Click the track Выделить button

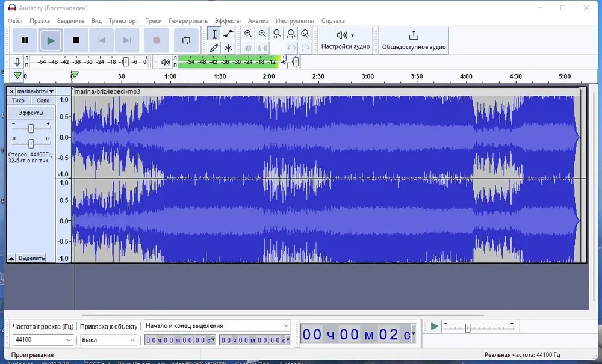coord(31,258)
